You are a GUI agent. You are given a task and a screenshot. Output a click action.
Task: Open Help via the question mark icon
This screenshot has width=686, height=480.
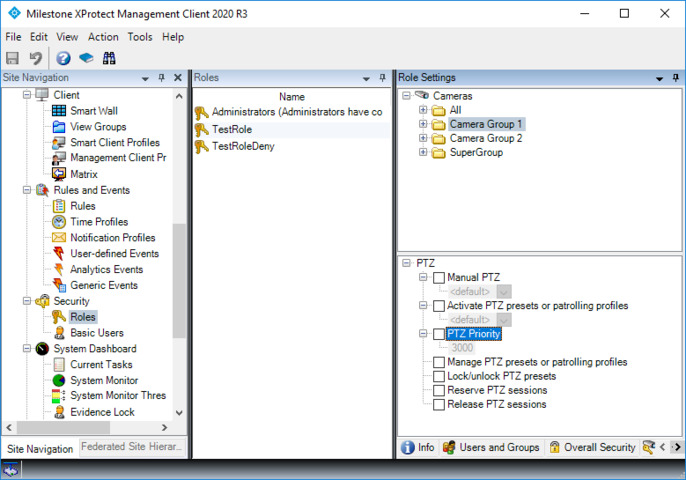pyautogui.click(x=63, y=58)
